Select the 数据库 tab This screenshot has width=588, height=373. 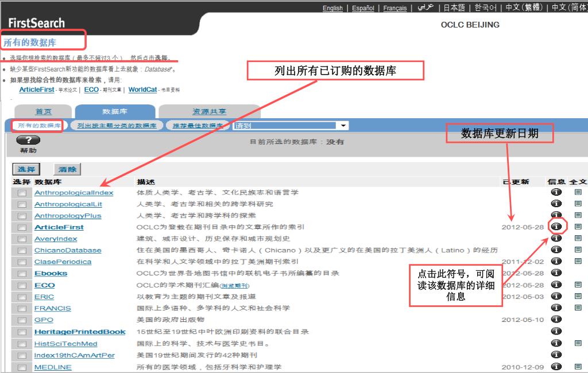point(115,112)
